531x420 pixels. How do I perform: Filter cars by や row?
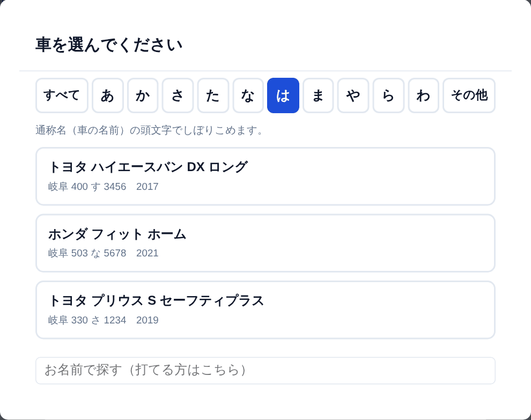(x=353, y=95)
